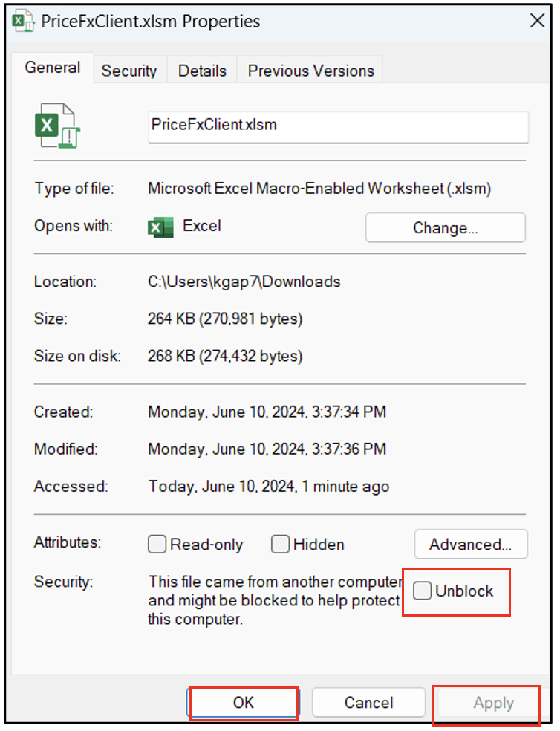Tick the Hidden attribute checkbox
Image resolution: width=560 pixels, height=731 pixels.
280,545
